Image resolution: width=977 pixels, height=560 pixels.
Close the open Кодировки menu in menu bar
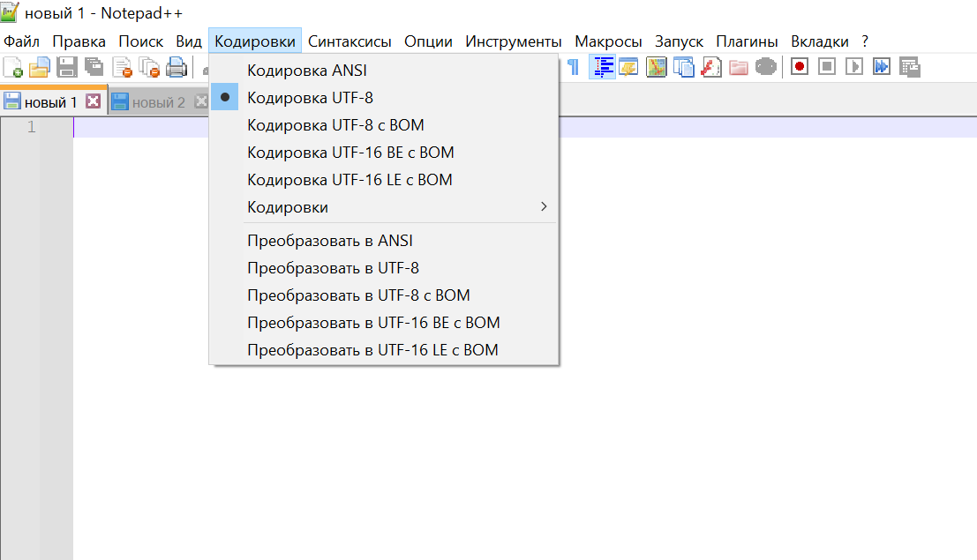coord(255,41)
